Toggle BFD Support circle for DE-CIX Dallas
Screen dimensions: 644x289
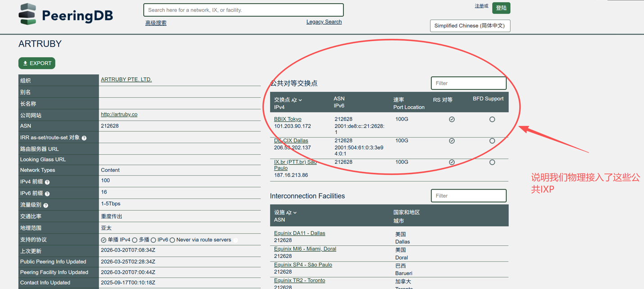[x=492, y=141]
